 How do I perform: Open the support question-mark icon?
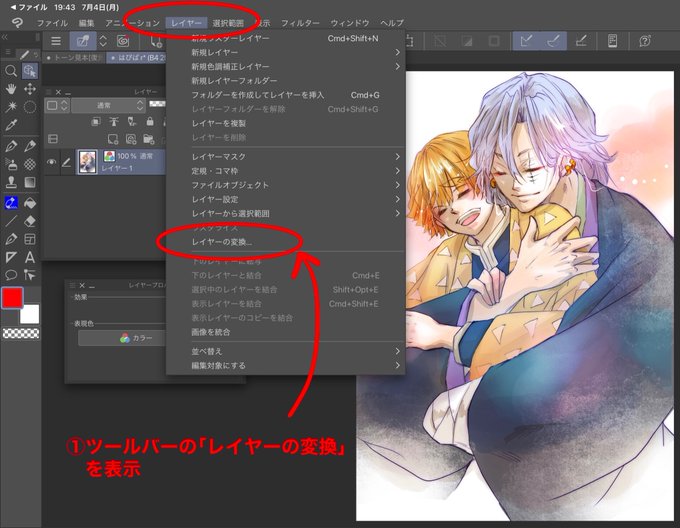[x=645, y=41]
